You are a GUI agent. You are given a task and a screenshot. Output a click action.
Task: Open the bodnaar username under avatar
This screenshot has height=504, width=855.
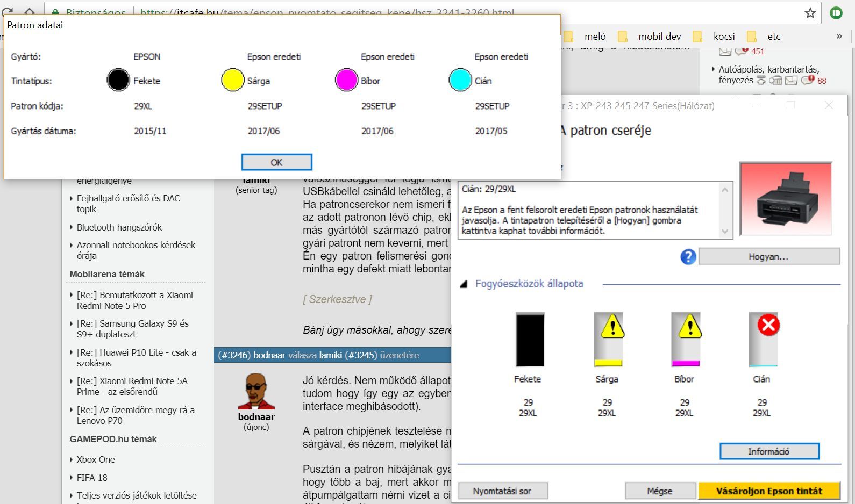pos(256,417)
